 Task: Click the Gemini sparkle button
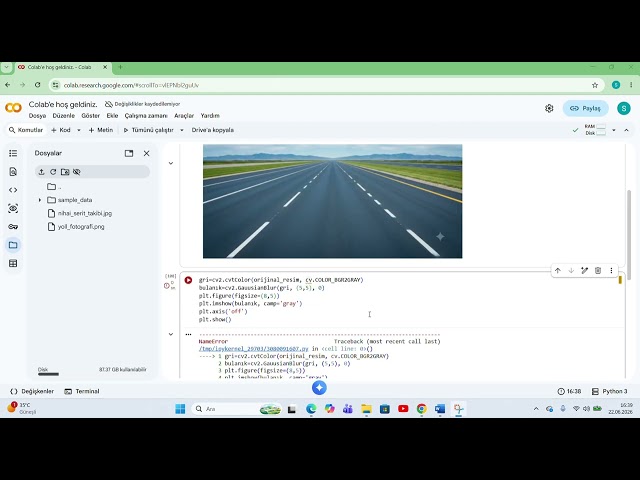click(x=319, y=388)
